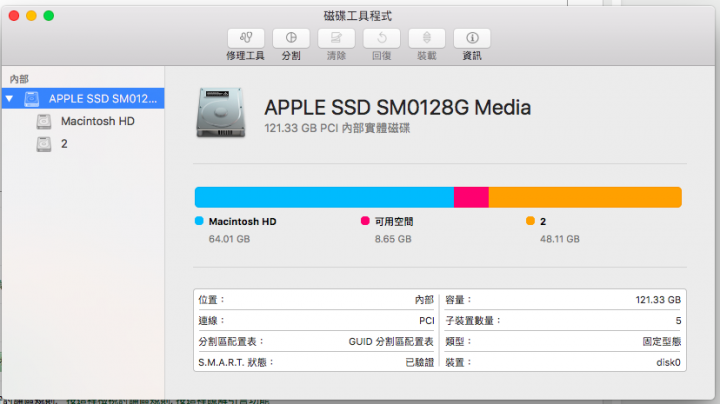Click the disk0 device value

(x=669, y=362)
